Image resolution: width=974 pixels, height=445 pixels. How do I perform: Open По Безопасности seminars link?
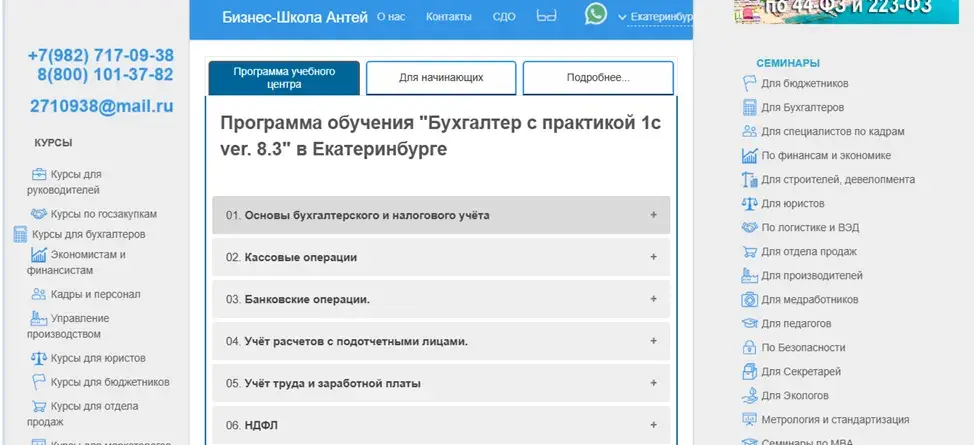(x=803, y=347)
